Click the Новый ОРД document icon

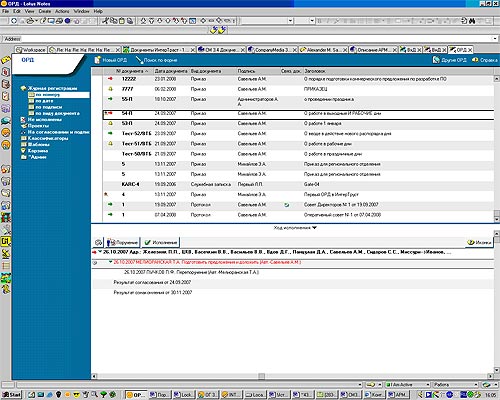coord(97,60)
